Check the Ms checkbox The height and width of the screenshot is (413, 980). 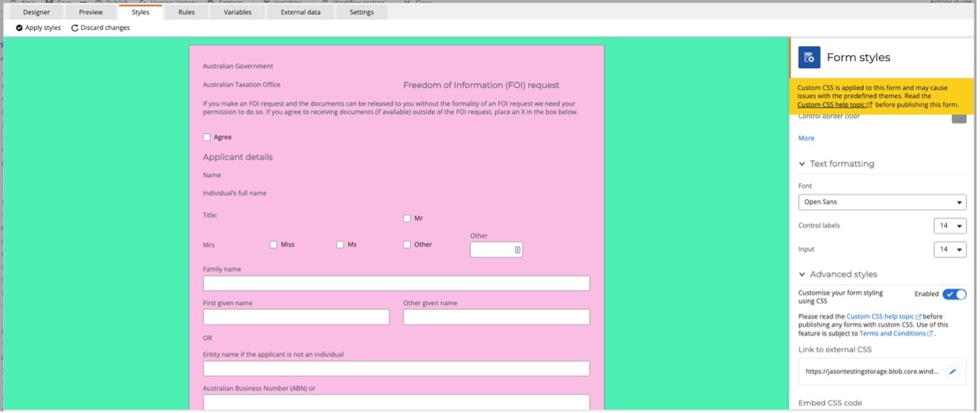click(x=341, y=245)
